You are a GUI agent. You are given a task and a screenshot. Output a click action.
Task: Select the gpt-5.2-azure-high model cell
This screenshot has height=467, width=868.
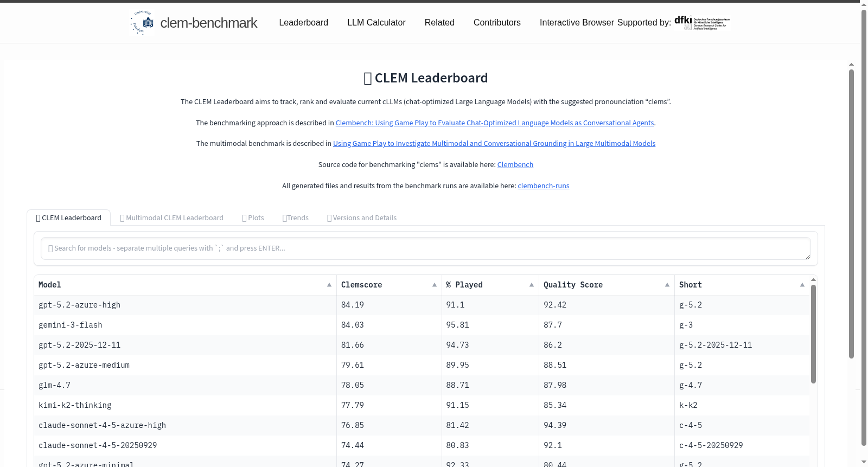coord(185,305)
